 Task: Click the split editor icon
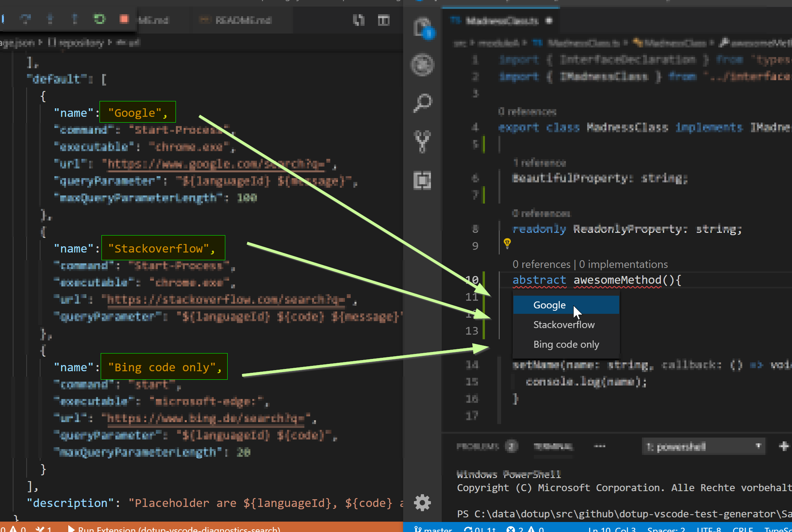383,20
